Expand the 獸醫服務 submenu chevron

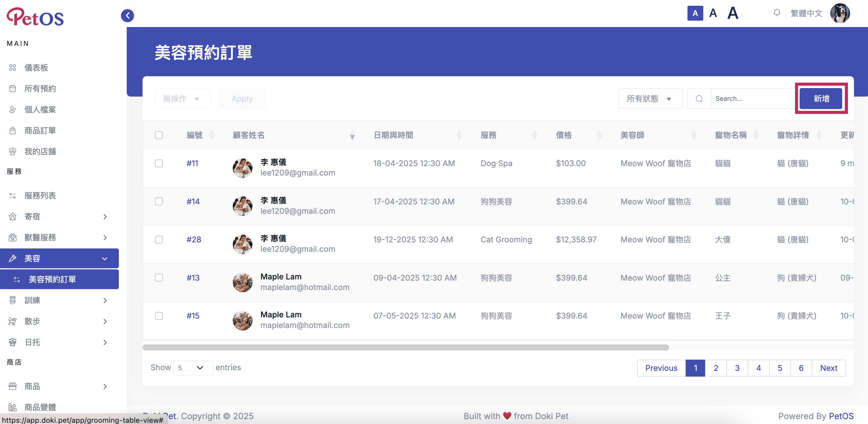pos(105,238)
